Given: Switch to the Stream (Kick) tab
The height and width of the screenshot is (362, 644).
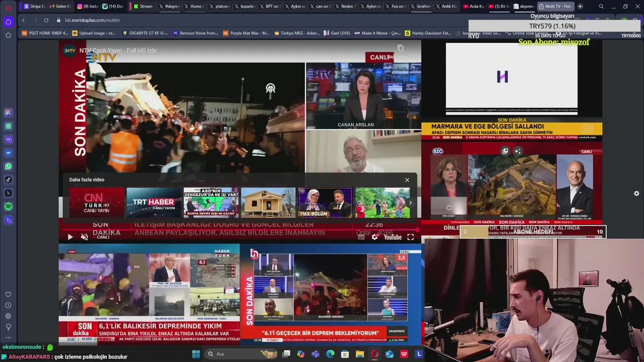Looking at the screenshot, I should (x=143, y=7).
